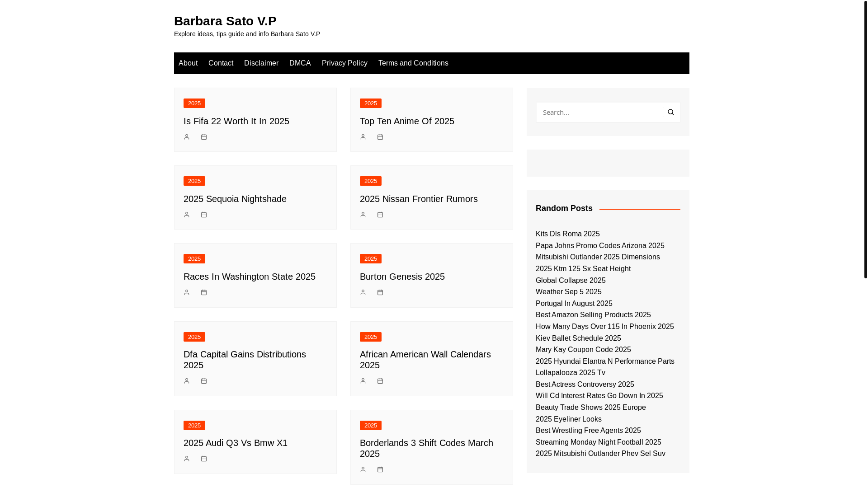The width and height of the screenshot is (868, 488).
Task: Open 2025 Nissan Frontier Rumors post
Action: 419,199
